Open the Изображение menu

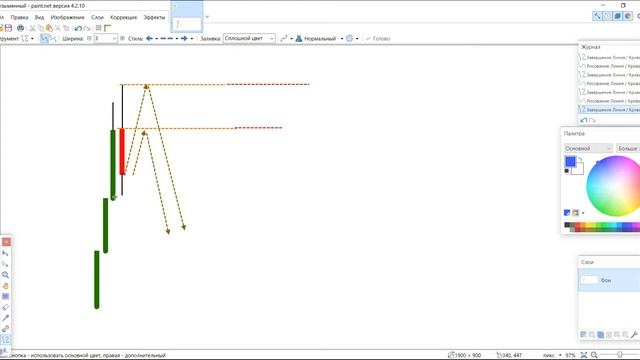[67, 17]
